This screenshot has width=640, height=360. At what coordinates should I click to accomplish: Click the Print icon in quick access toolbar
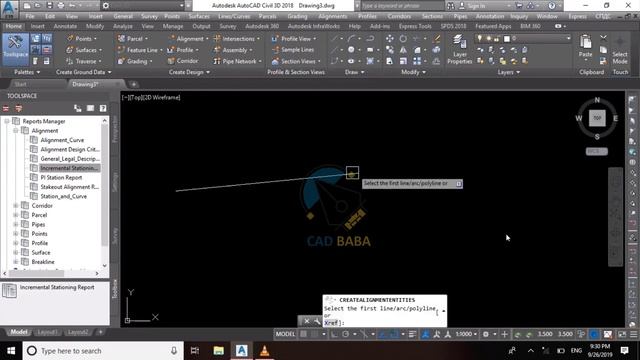point(60,6)
